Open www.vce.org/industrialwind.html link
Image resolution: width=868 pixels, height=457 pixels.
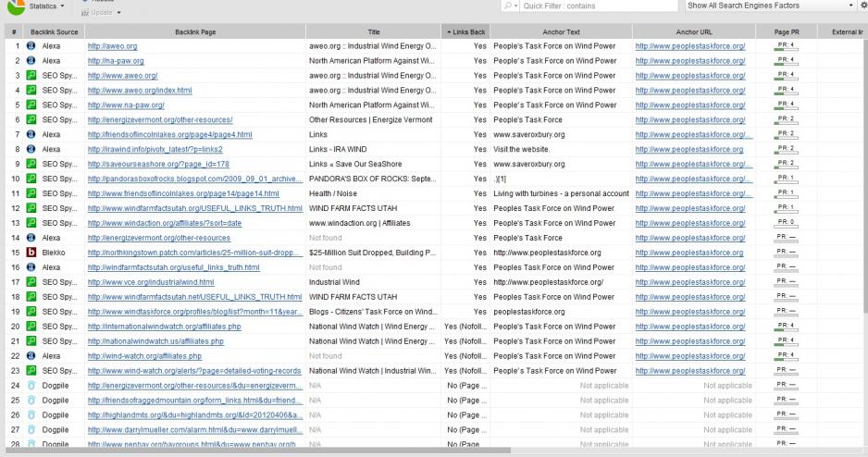point(151,282)
